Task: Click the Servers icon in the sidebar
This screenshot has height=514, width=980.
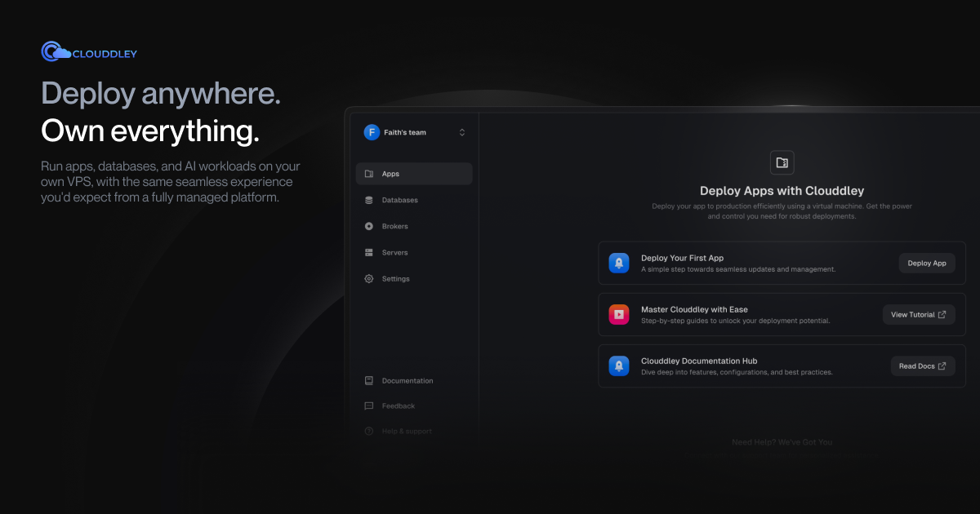Action: coord(369,252)
